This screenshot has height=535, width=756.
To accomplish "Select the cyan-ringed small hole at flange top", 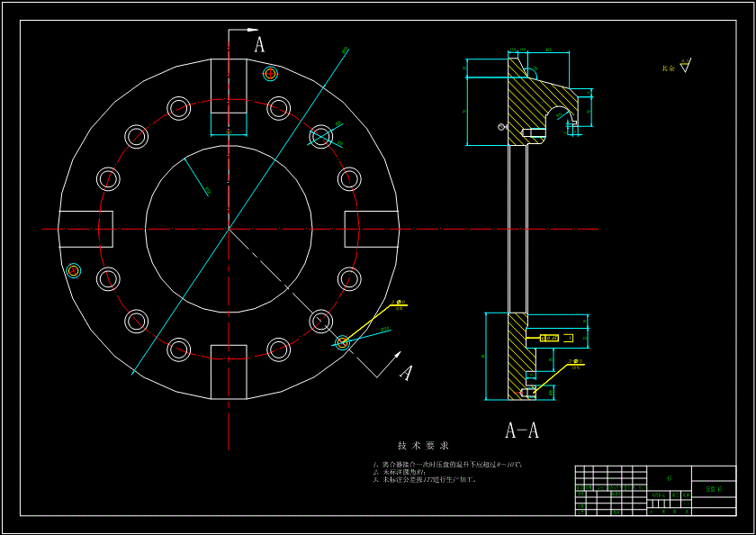I will coord(270,74).
